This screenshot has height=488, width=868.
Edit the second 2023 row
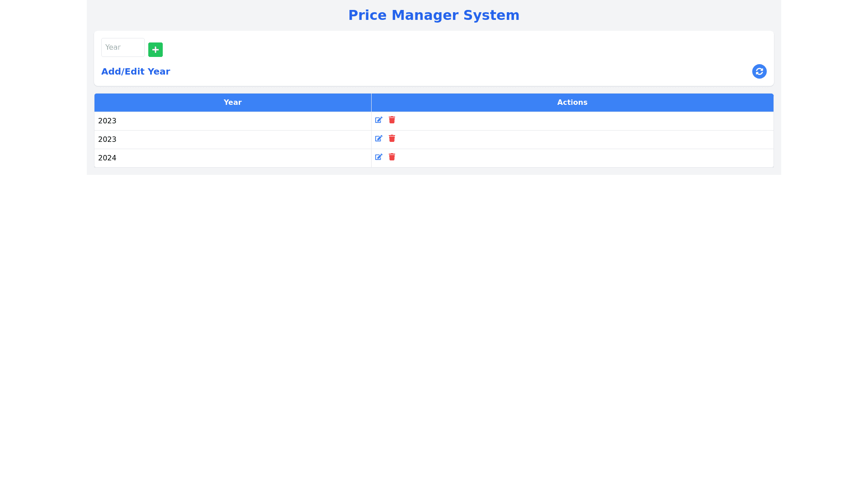(x=379, y=139)
